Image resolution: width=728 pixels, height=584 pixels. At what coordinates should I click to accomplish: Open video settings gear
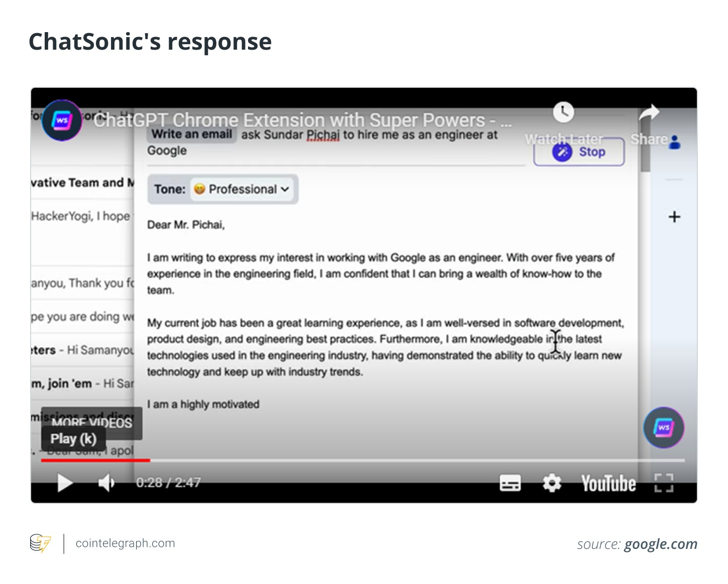pos(552,483)
